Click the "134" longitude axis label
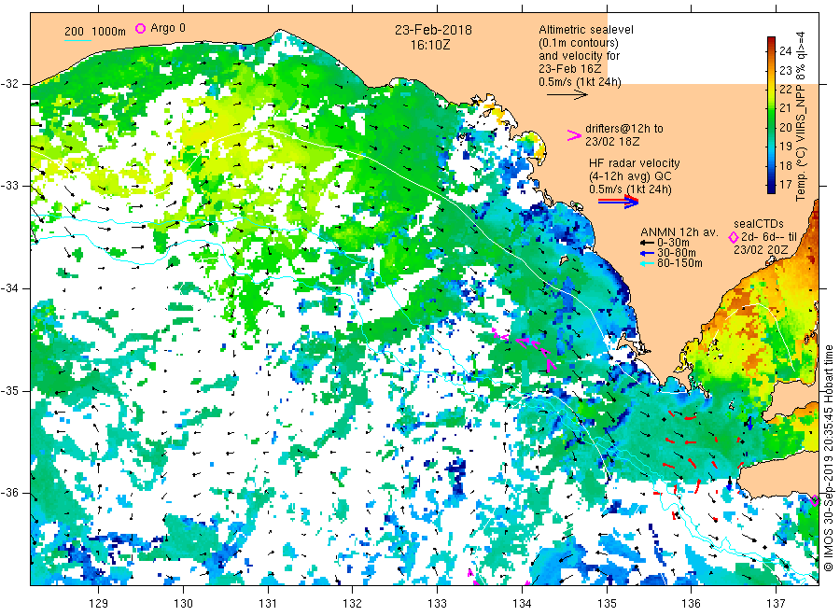This screenshot has width=840, height=616. tap(522, 604)
